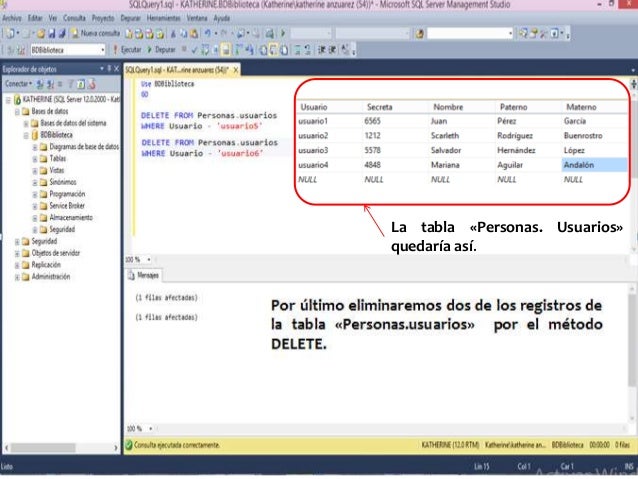Click the Save All icon in the toolbar
Image resolution: width=638 pixels, height=479 pixels.
pos(62,33)
